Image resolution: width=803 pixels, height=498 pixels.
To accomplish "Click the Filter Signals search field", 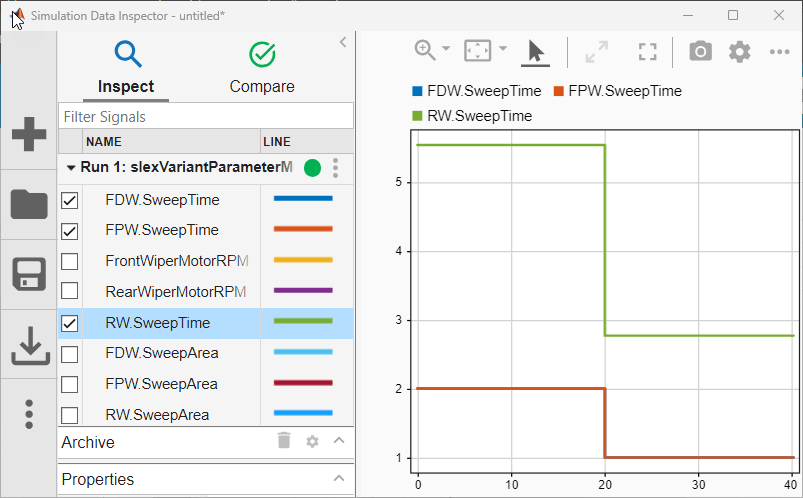I will tap(205, 116).
